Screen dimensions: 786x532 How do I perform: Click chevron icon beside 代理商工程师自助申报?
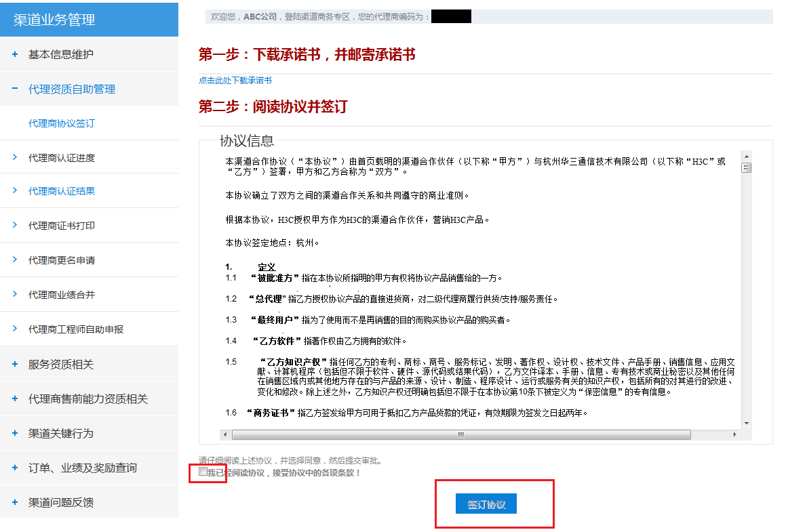pyautogui.click(x=15, y=329)
